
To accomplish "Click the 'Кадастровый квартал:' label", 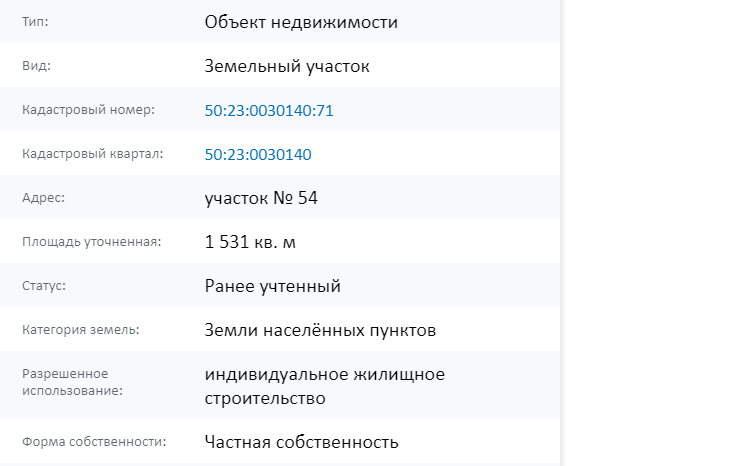I will tap(93, 154).
